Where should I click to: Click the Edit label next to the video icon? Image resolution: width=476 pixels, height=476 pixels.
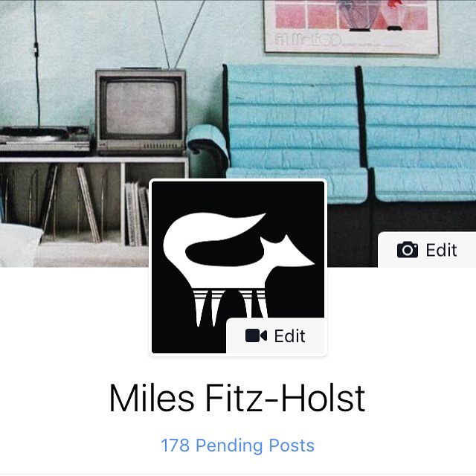click(x=289, y=336)
